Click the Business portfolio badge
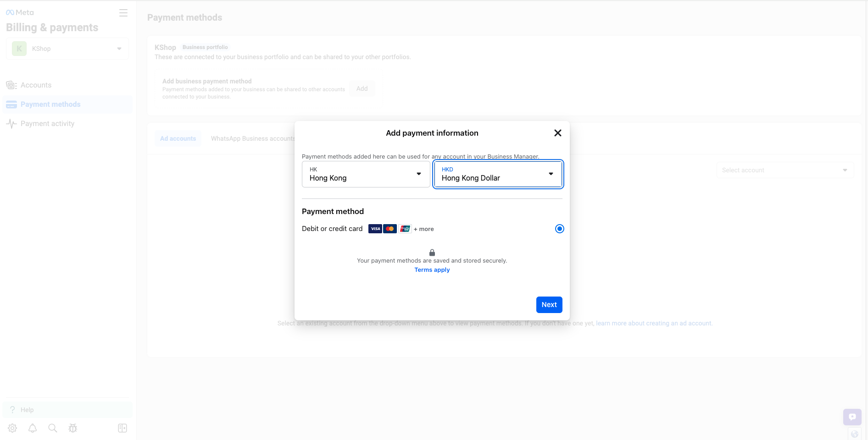Viewport: 868px width, 440px height. [x=205, y=47]
